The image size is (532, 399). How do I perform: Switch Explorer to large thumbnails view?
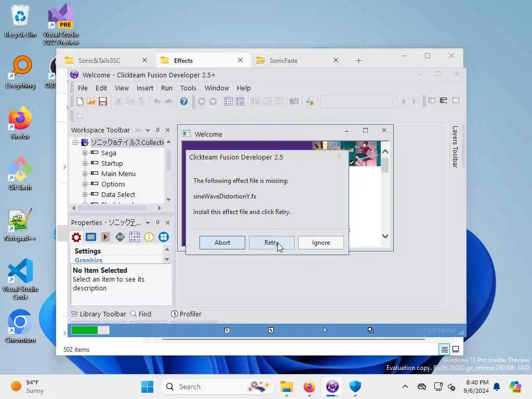(456, 349)
